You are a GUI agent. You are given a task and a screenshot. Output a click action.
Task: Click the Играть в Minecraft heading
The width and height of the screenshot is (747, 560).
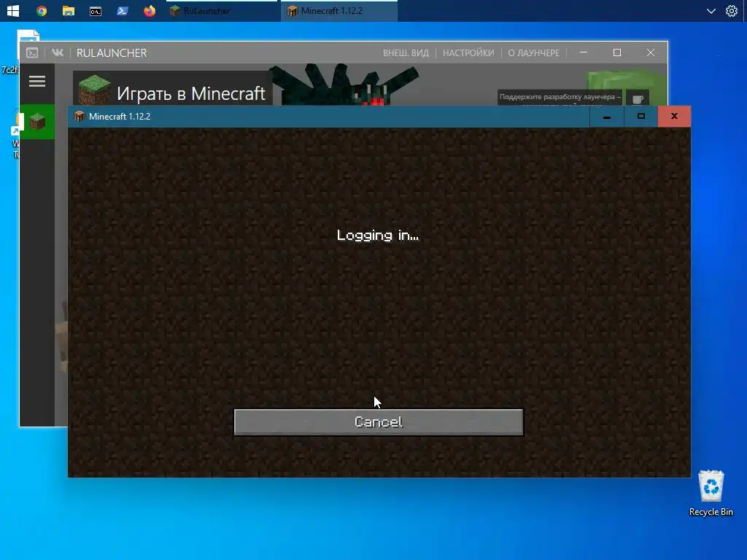point(191,93)
